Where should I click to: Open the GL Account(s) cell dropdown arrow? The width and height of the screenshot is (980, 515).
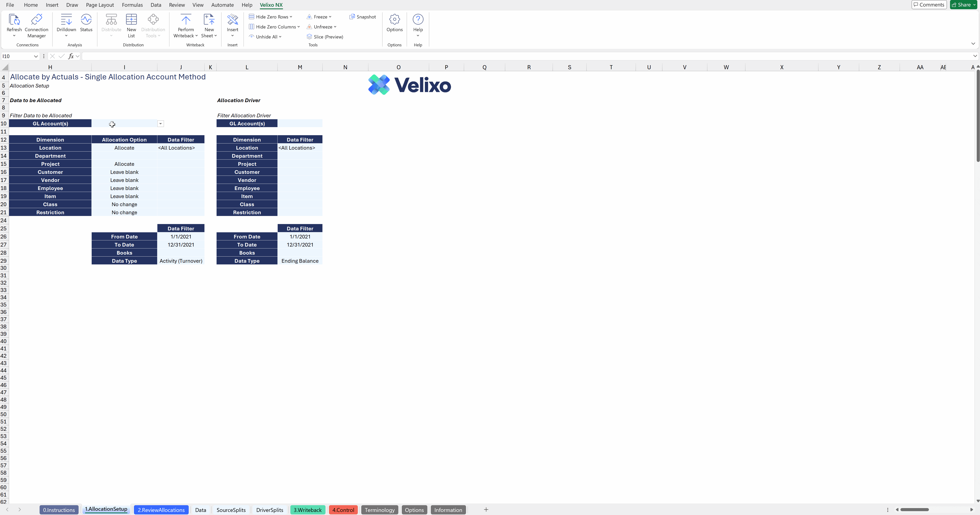pyautogui.click(x=160, y=124)
